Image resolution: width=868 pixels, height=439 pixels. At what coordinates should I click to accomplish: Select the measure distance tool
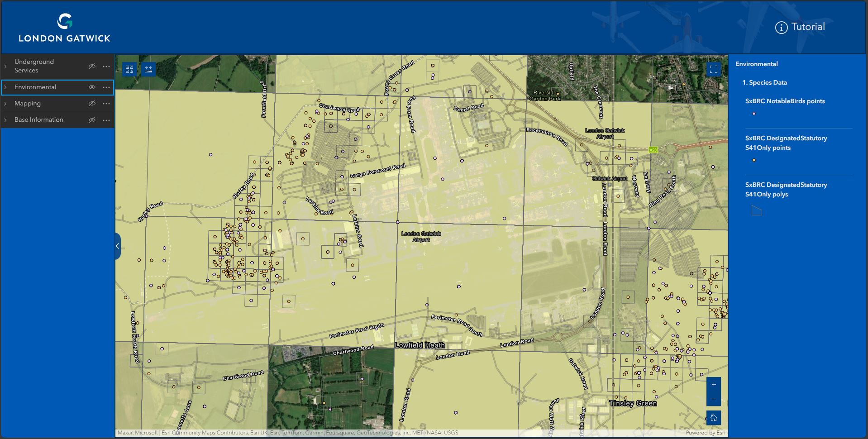(x=148, y=69)
